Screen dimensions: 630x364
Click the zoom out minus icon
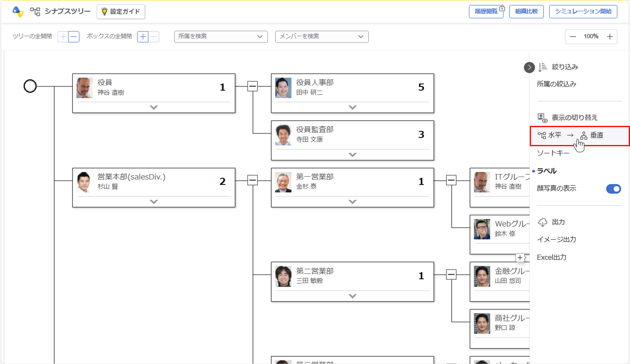[573, 37]
